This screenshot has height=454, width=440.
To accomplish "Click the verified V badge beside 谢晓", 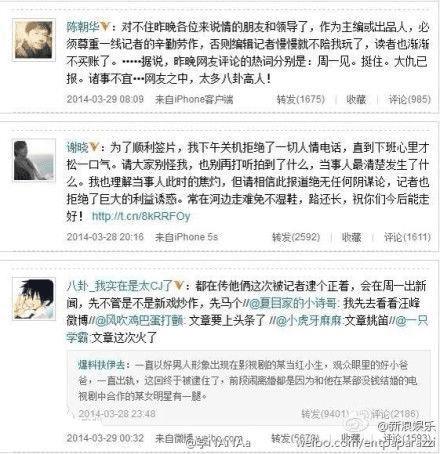I will 94,147.
